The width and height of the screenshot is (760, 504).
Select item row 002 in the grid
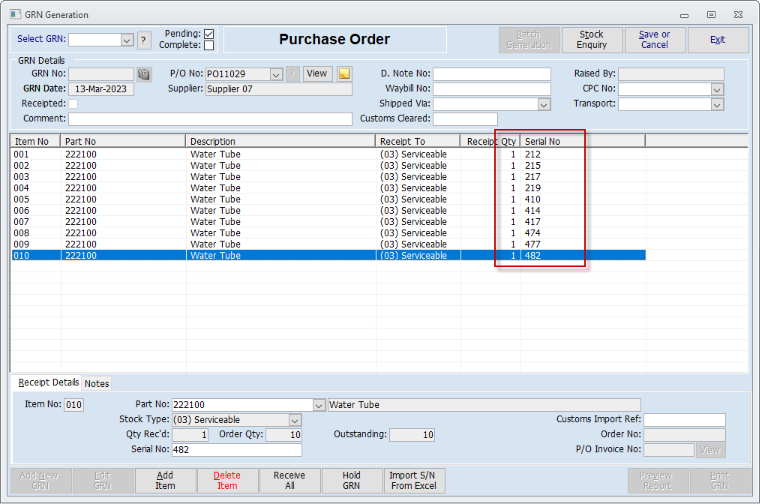coord(329,166)
